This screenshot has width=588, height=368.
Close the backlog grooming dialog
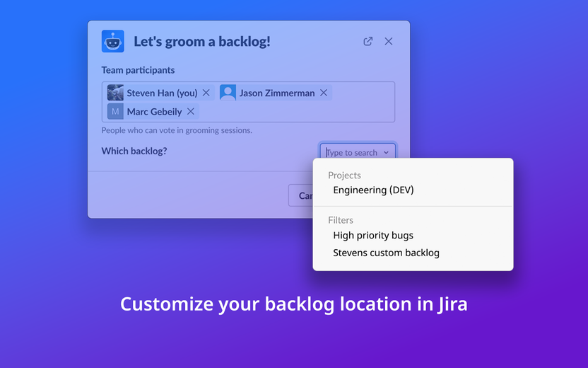coord(389,41)
